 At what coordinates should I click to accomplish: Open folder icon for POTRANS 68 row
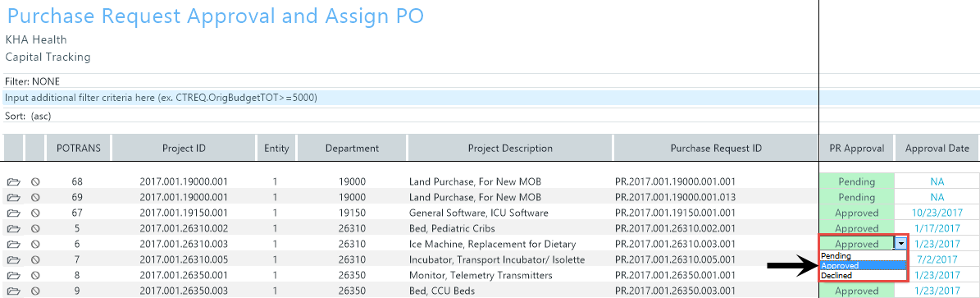(x=14, y=181)
